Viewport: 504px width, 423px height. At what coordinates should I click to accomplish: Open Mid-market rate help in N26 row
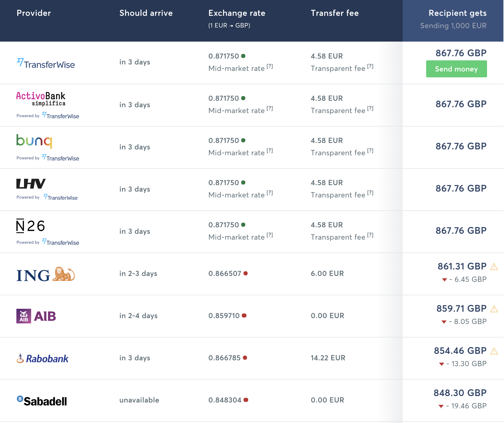(x=270, y=235)
